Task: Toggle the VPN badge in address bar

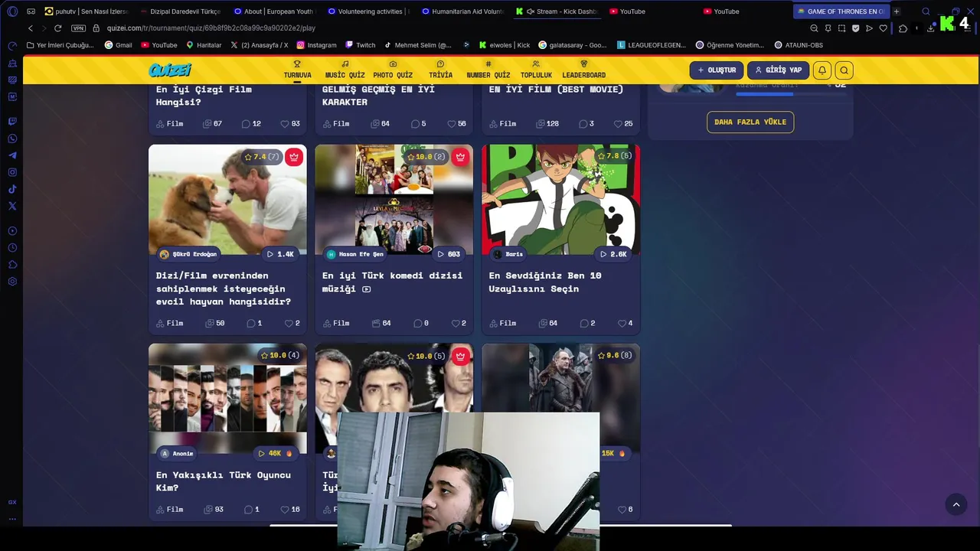Action: coord(78,28)
